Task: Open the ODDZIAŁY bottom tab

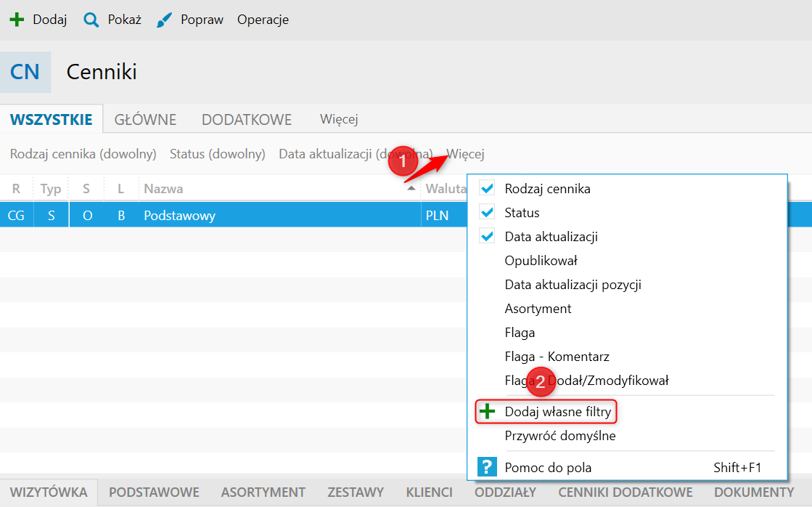Action: click(506, 492)
